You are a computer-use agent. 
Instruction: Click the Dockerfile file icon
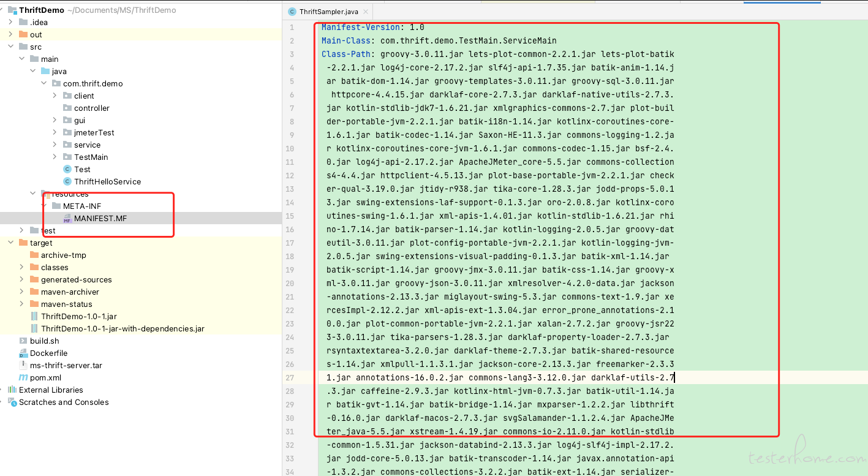pos(23,353)
